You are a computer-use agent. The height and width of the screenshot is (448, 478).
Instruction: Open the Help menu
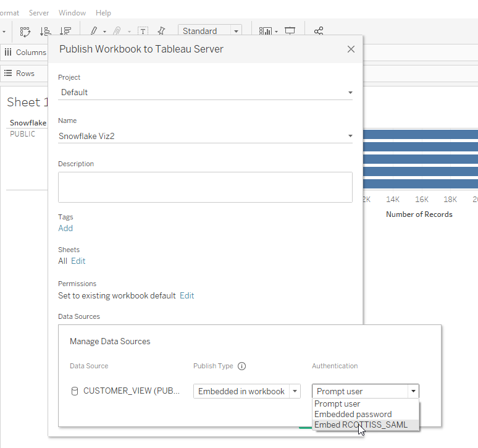tap(103, 13)
